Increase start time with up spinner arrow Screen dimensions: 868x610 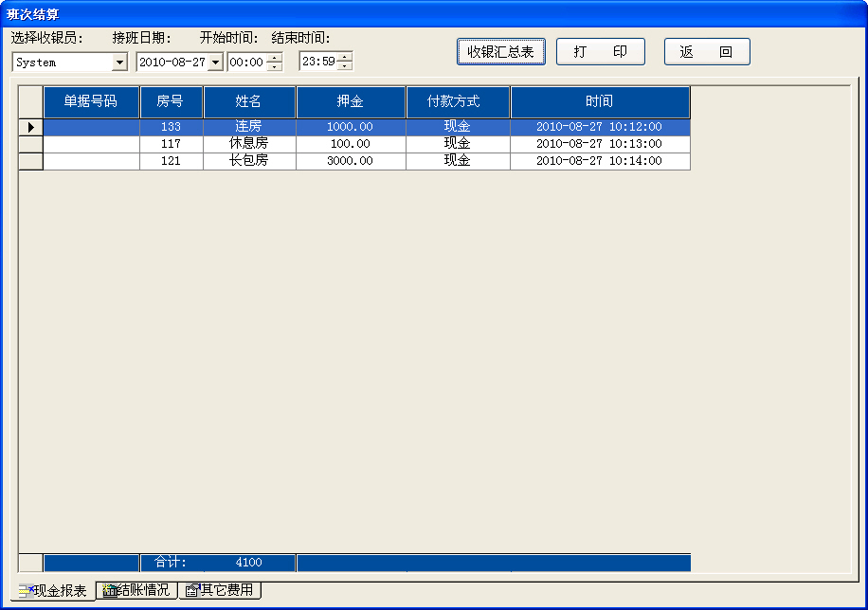point(274,58)
